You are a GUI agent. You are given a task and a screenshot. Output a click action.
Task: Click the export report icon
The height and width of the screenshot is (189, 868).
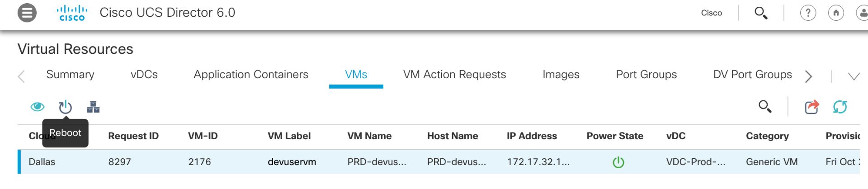coord(812,107)
